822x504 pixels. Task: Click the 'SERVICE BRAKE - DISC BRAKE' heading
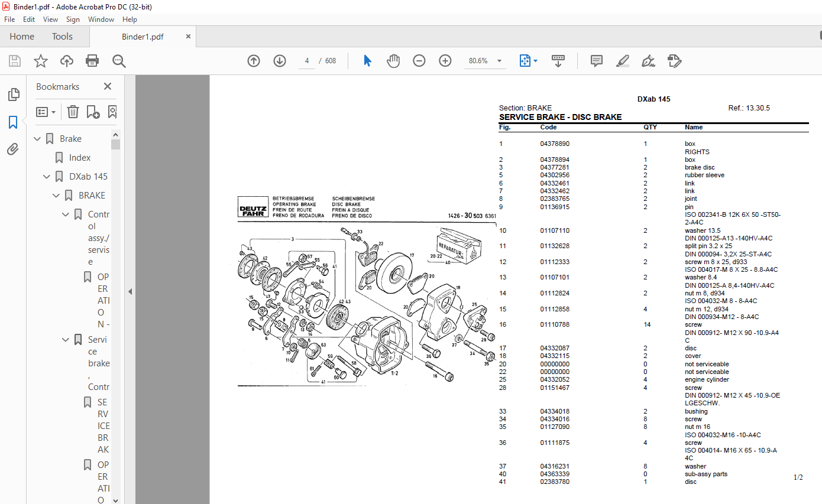click(560, 117)
